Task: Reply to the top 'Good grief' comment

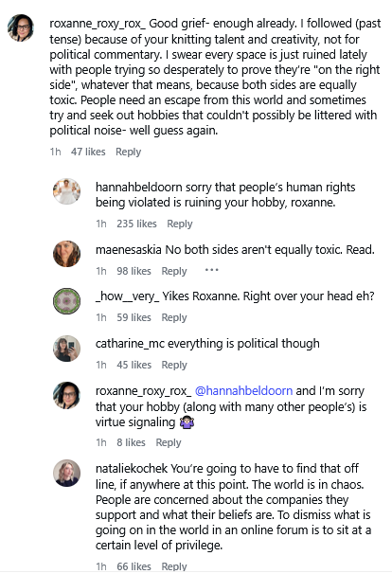Action: [128, 152]
